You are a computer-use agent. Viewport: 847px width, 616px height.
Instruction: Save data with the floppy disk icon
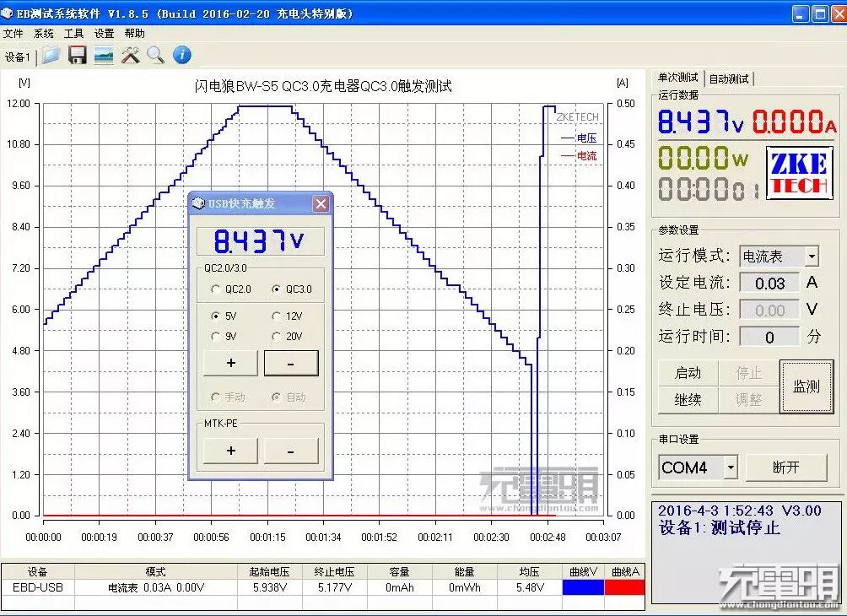[x=78, y=55]
